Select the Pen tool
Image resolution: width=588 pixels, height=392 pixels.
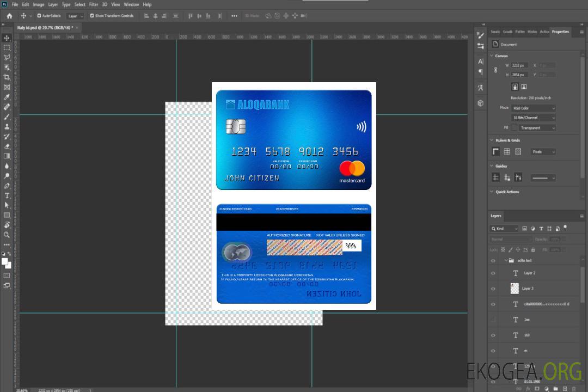tap(7, 186)
